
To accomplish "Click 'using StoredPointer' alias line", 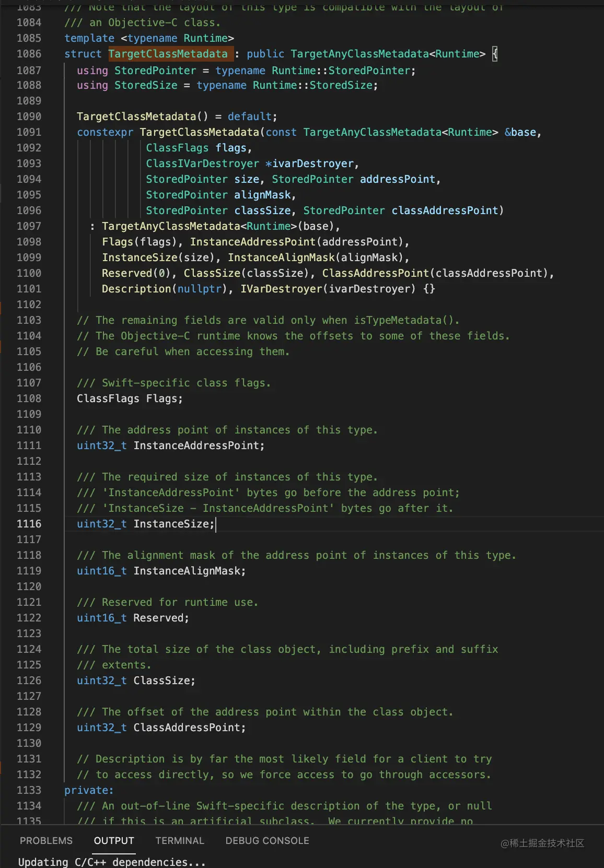I will tap(246, 71).
